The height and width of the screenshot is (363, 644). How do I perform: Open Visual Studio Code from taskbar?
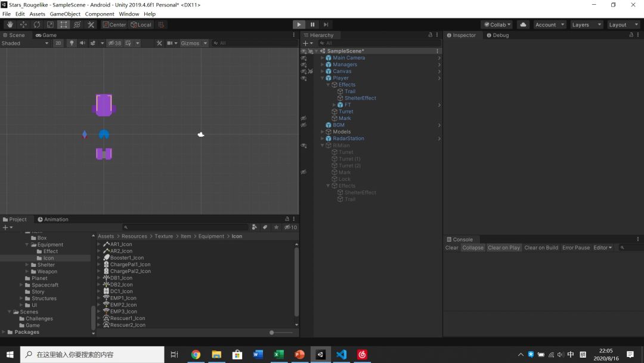coord(341,355)
